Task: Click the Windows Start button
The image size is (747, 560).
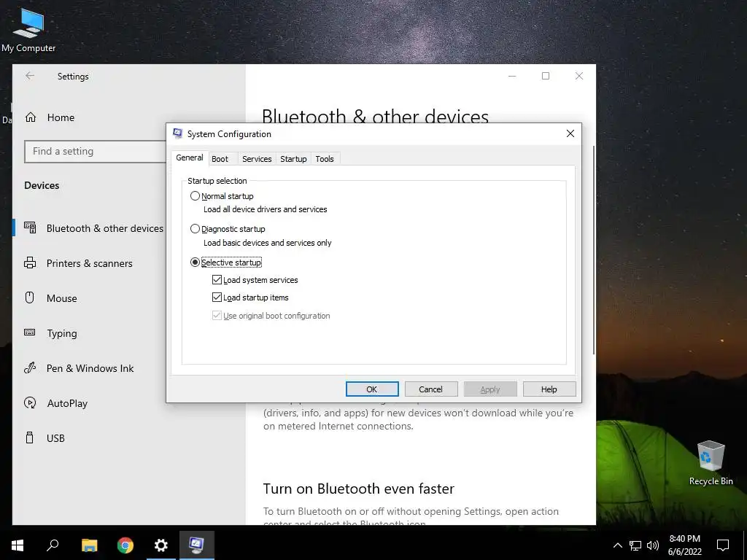Action: pos(18,545)
